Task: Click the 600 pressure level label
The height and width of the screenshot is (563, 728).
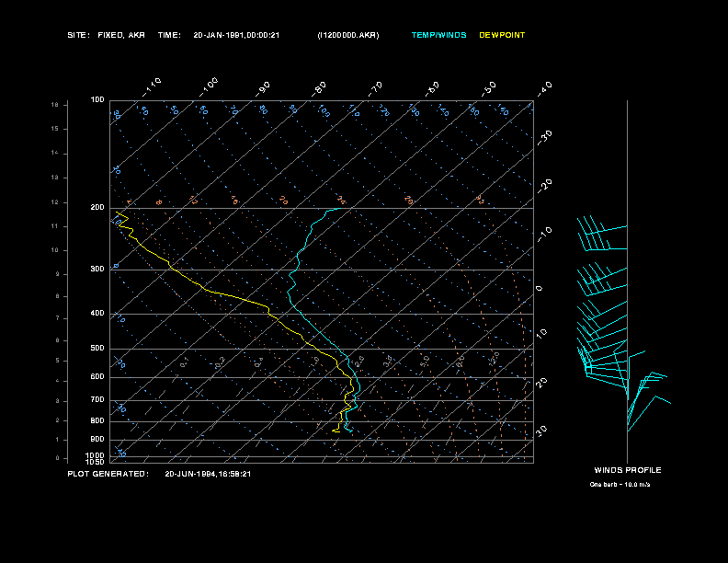Action: pyautogui.click(x=97, y=377)
